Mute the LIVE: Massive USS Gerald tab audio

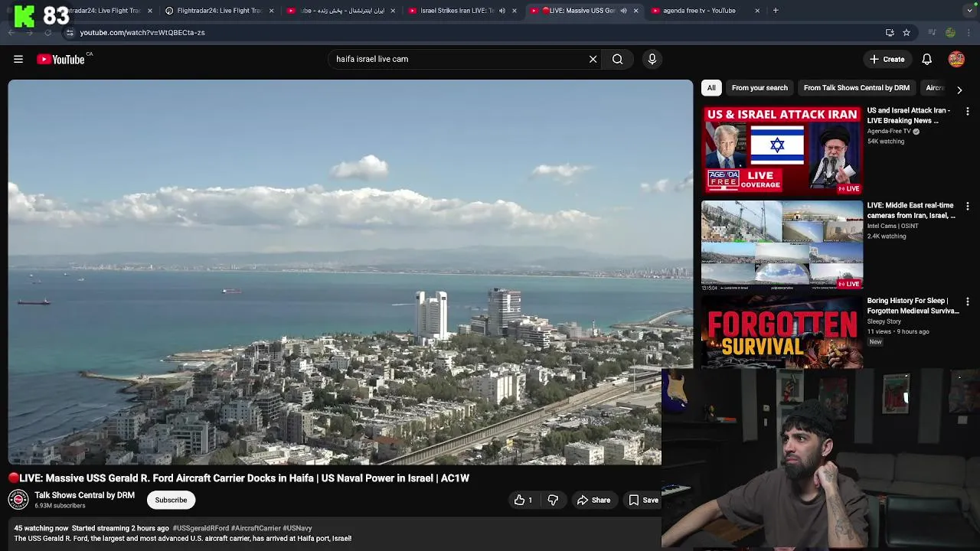click(623, 11)
